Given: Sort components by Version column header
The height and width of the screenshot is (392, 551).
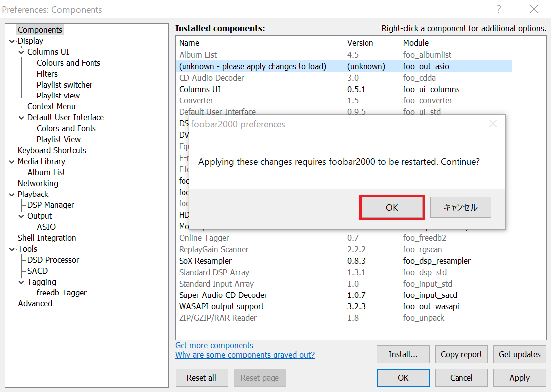Looking at the screenshot, I should point(372,43).
